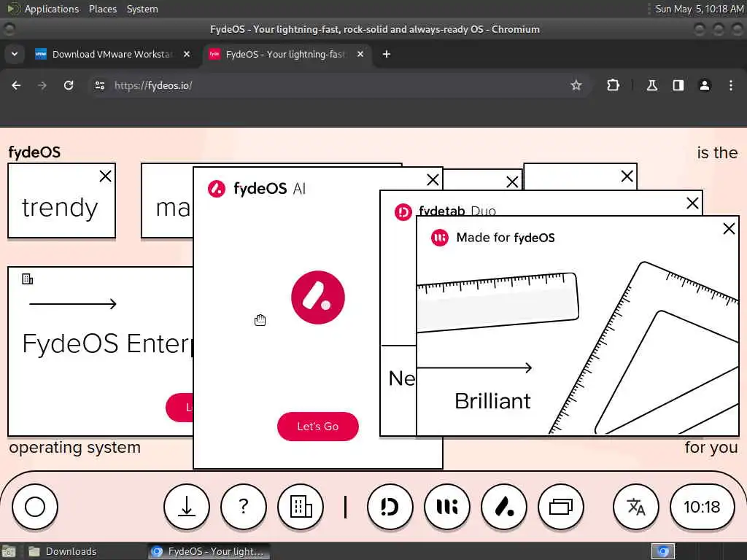747x560 pixels.
Task: Click the Made for fydeOS logo icon
Action: coord(439,237)
